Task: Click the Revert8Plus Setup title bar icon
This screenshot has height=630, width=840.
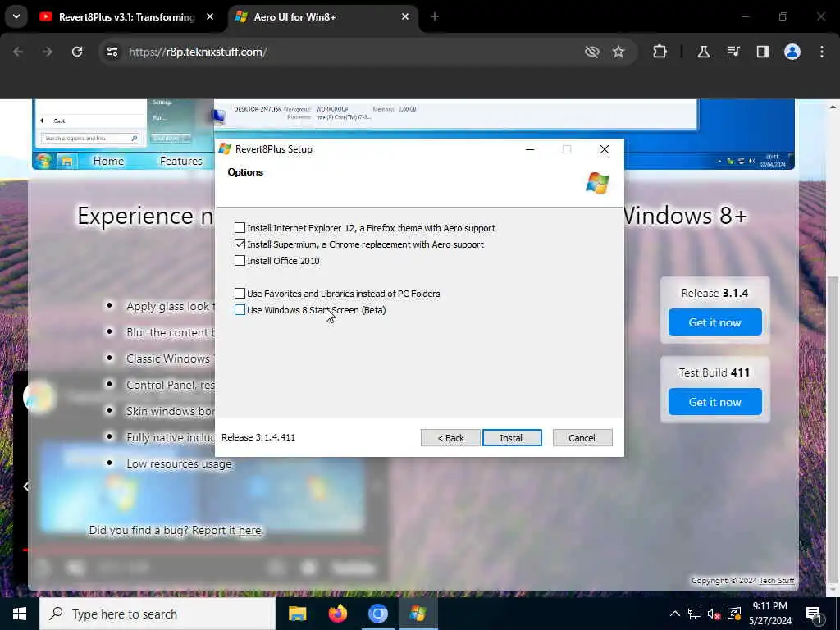Action: click(x=225, y=149)
